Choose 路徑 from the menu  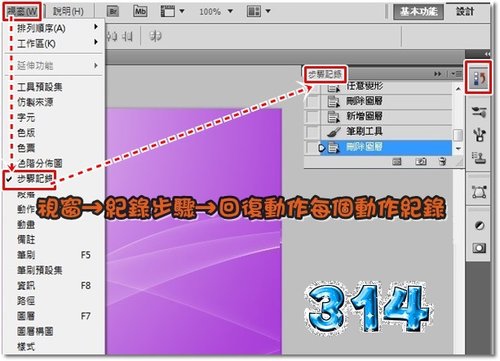[54, 301]
